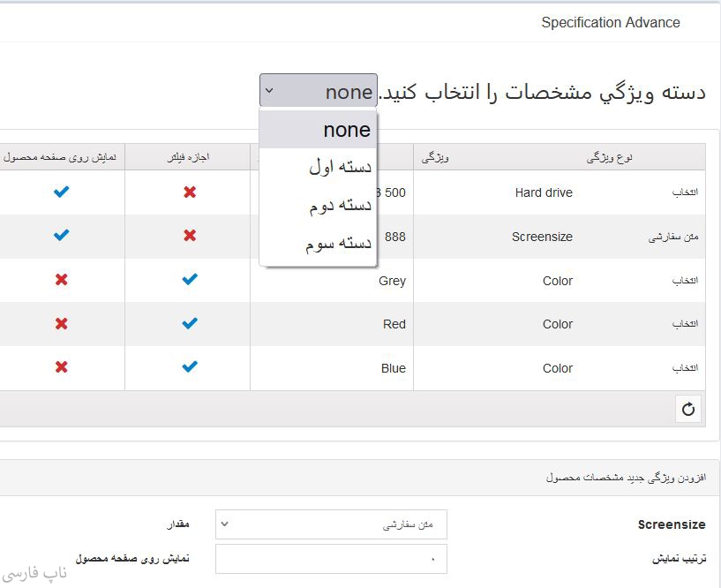The image size is (721, 588).
Task: Select none option in dropdown list
Action: pyautogui.click(x=319, y=130)
